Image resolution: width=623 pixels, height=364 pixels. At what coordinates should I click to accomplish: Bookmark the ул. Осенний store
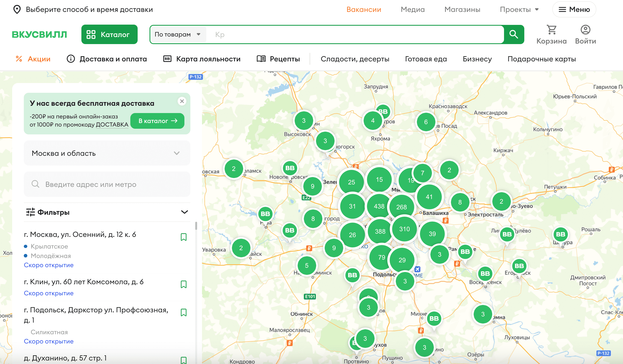[184, 237]
